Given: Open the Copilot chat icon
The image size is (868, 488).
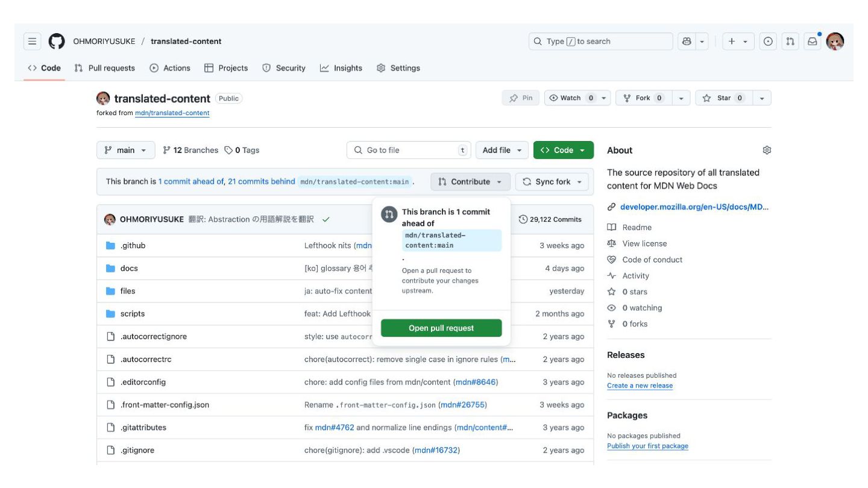Looking at the screenshot, I should coord(687,42).
